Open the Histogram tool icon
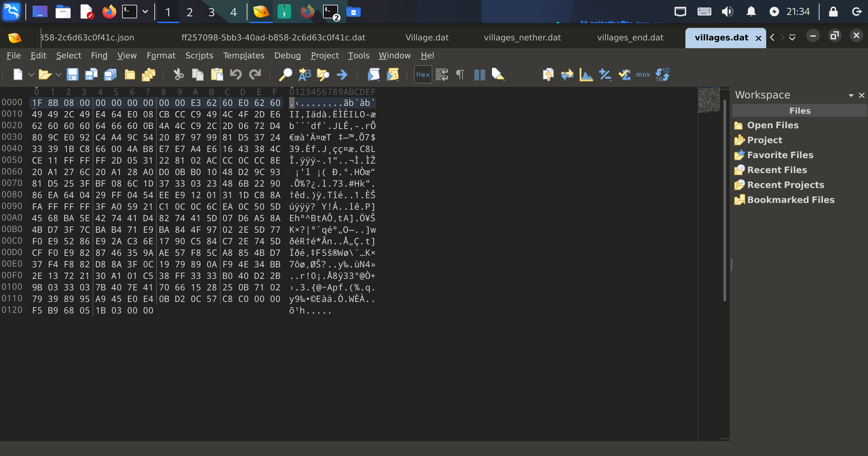This screenshot has height=456, width=868. click(586, 74)
